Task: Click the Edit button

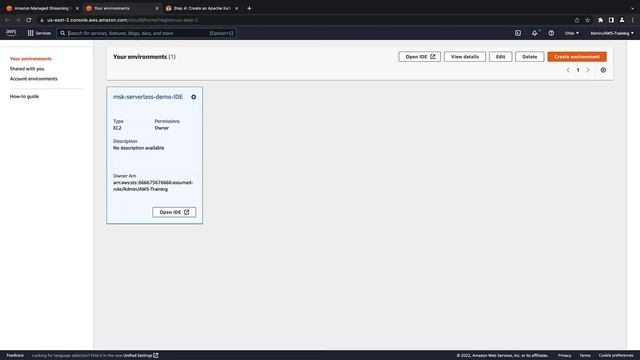Action: [500, 57]
